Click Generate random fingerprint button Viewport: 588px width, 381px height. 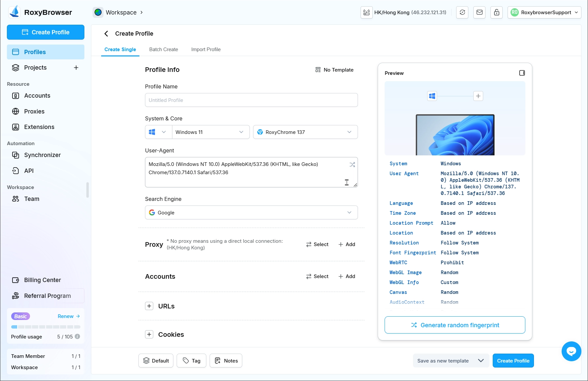click(455, 325)
